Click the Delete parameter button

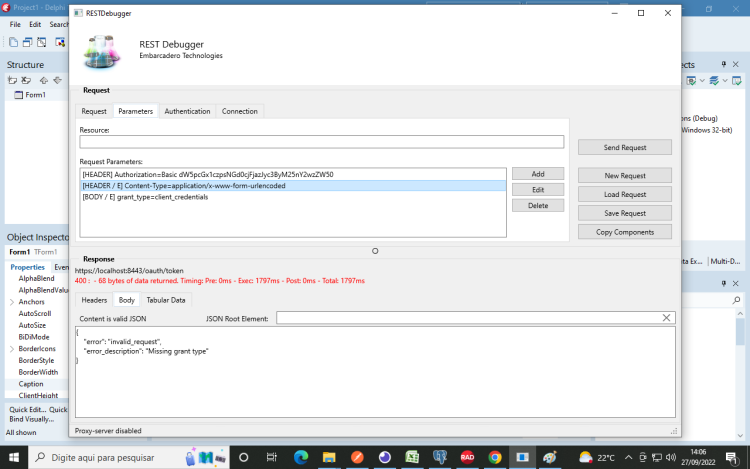(x=538, y=206)
